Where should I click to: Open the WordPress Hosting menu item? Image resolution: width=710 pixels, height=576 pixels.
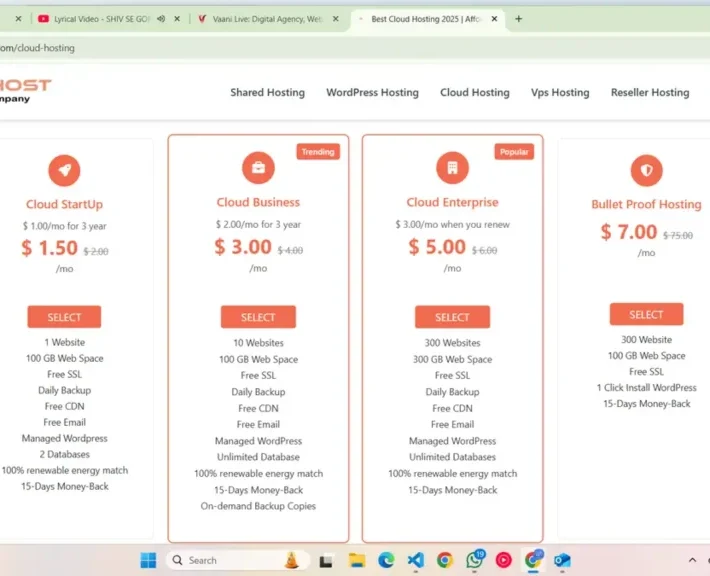point(372,92)
